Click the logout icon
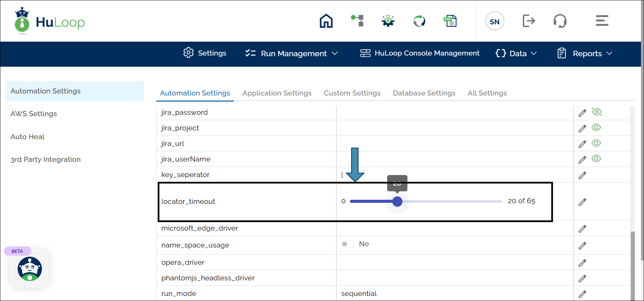644x301 pixels. click(x=529, y=21)
